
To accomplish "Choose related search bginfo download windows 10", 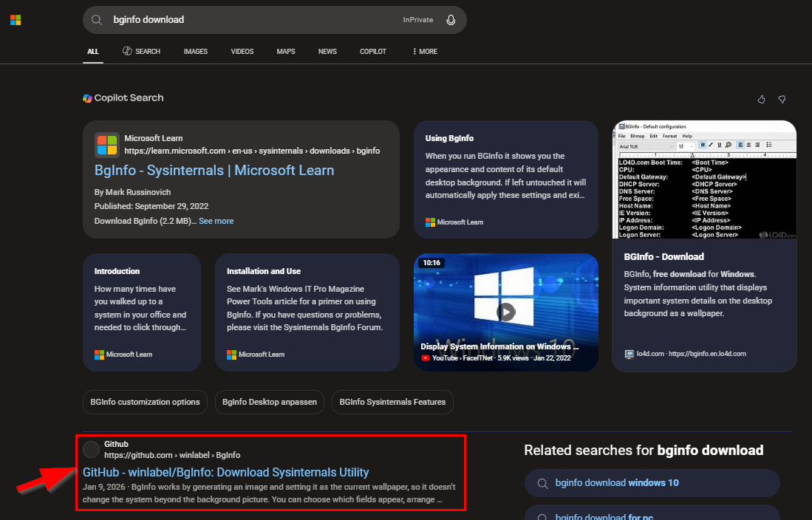I will (x=616, y=483).
